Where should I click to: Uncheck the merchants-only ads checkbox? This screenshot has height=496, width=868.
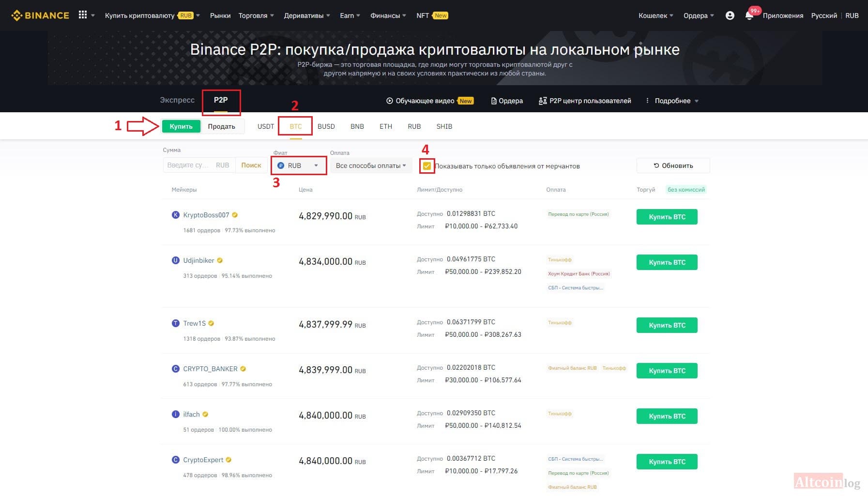[x=427, y=166]
